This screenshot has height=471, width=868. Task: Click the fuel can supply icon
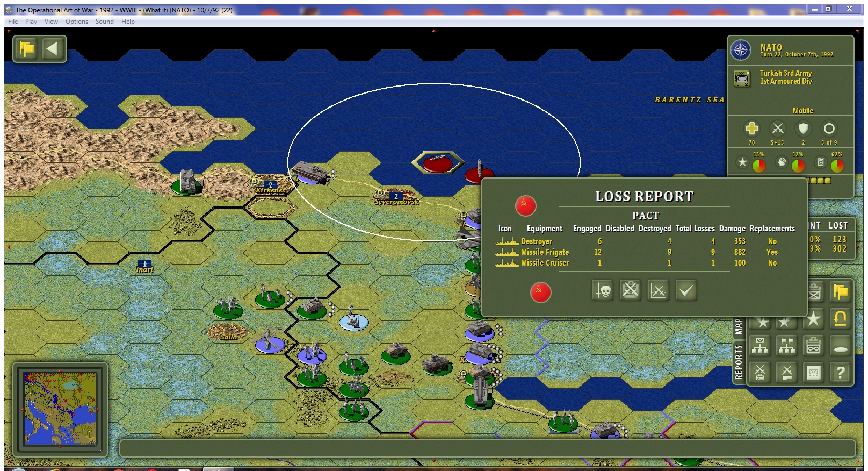tap(821, 162)
